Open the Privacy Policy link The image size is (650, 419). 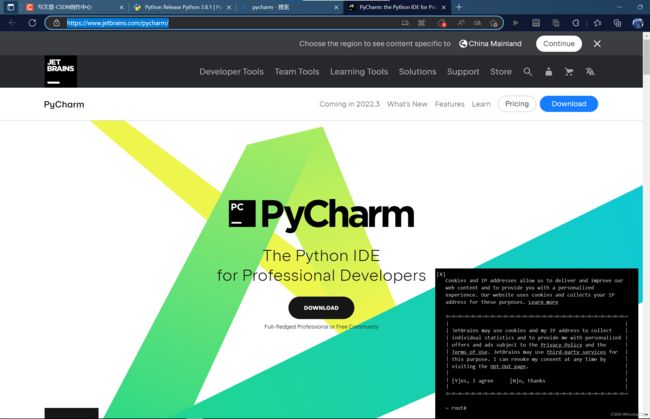561,345
